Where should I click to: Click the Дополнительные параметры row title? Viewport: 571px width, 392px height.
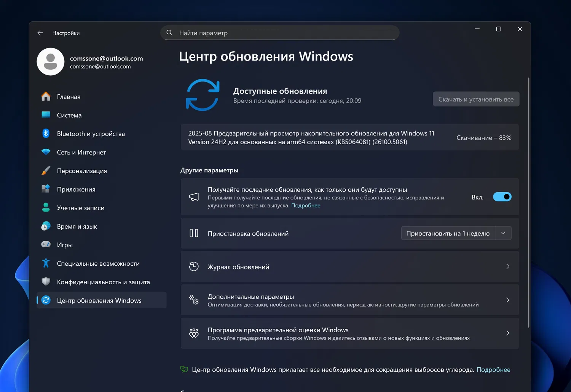[251, 296]
